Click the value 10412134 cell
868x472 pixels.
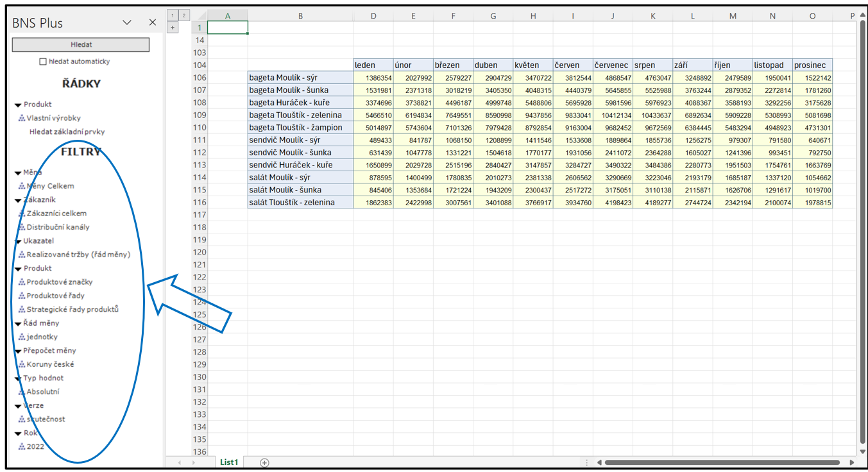pos(613,115)
